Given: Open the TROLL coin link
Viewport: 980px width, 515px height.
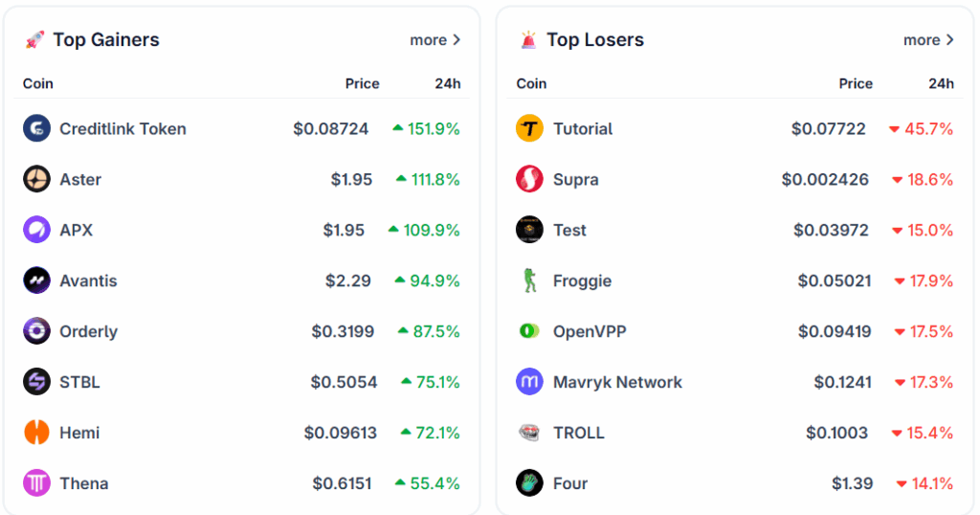Looking at the screenshot, I should tap(578, 433).
